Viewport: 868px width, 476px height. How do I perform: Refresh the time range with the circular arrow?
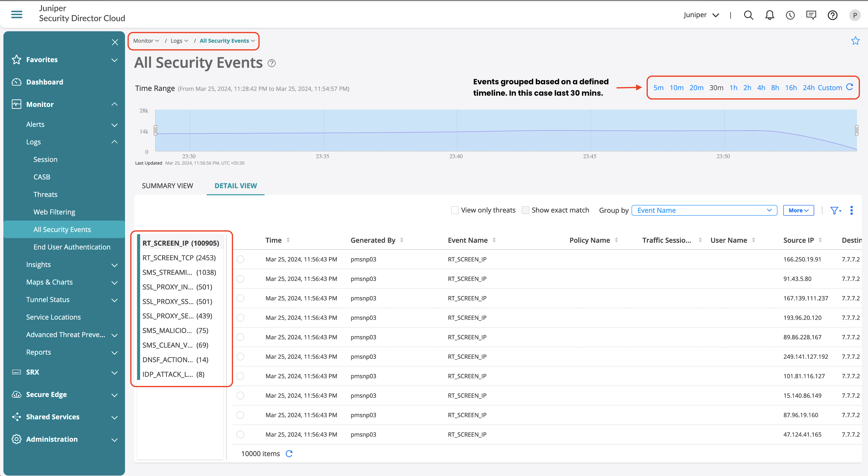850,87
